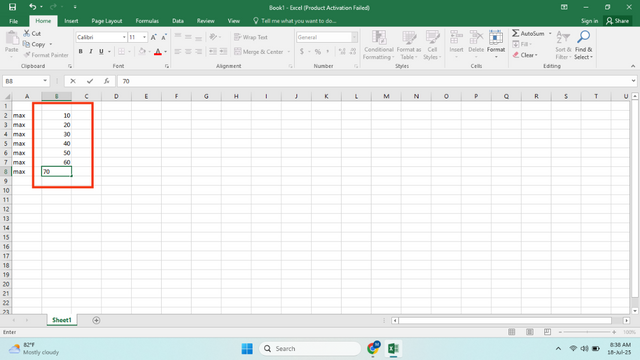Click the AutoSum sigma button

pyautogui.click(x=528, y=33)
